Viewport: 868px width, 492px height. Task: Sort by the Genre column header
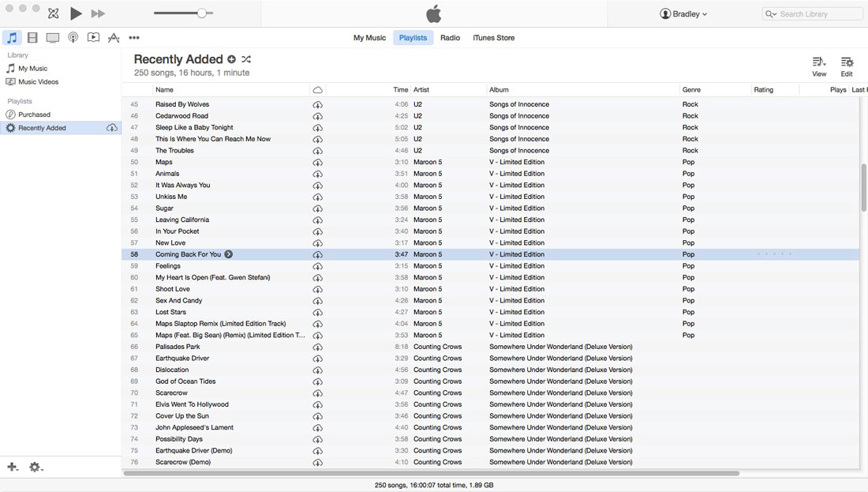coord(715,90)
